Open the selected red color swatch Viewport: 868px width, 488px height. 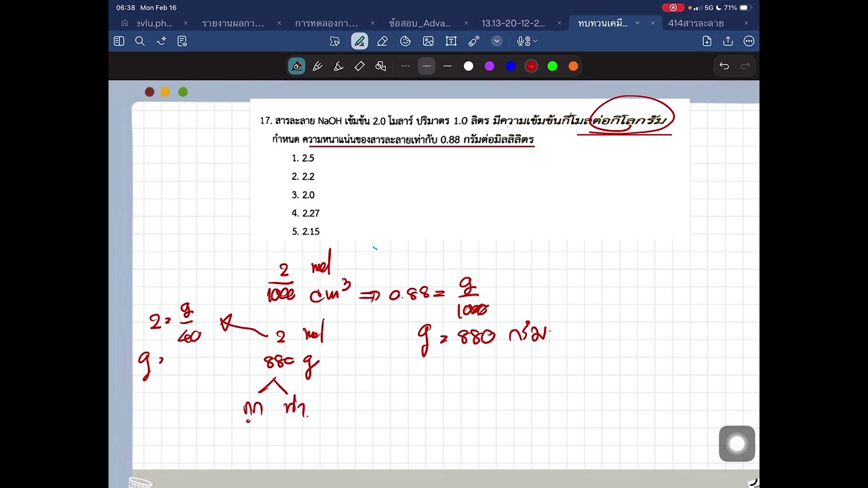532,66
